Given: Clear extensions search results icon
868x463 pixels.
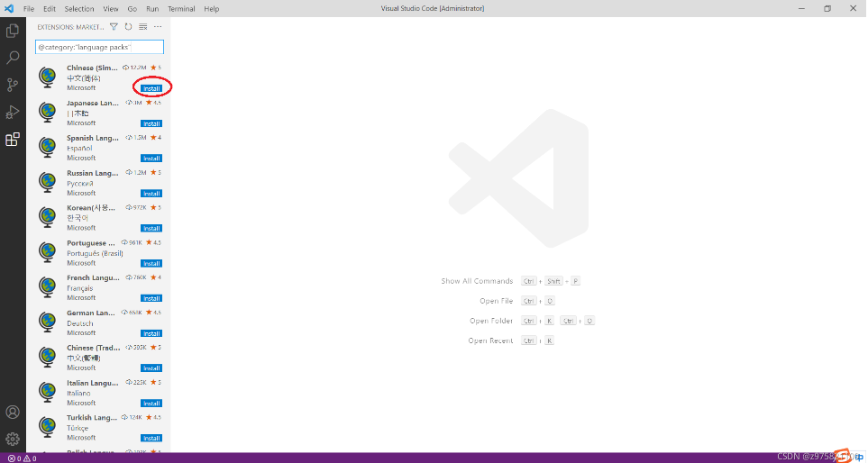Looking at the screenshot, I should [142, 26].
